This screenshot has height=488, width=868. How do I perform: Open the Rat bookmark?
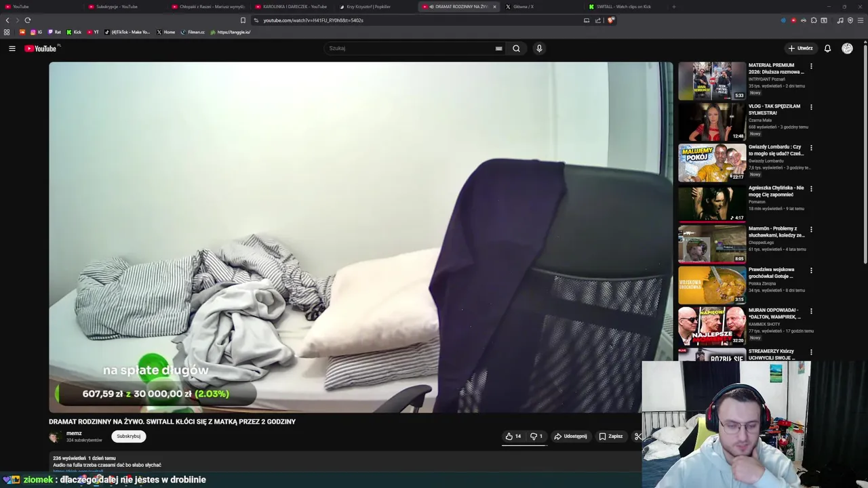[54, 32]
